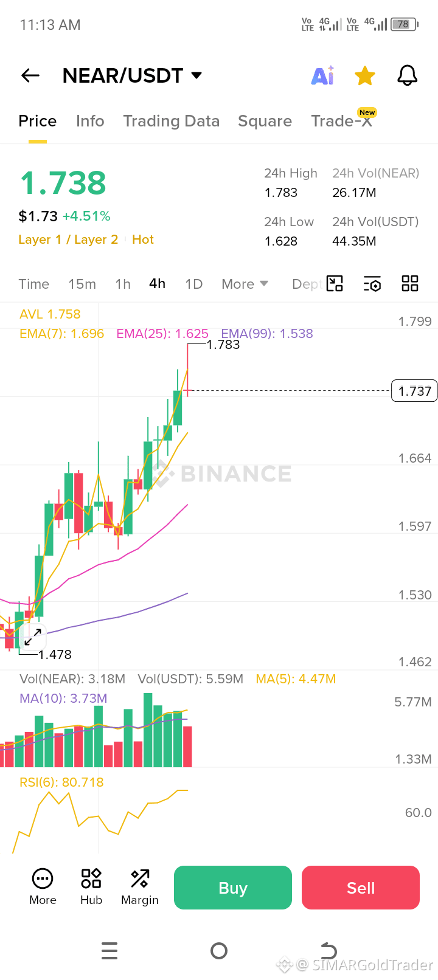Tap the AVL 1.758 label

point(50,314)
